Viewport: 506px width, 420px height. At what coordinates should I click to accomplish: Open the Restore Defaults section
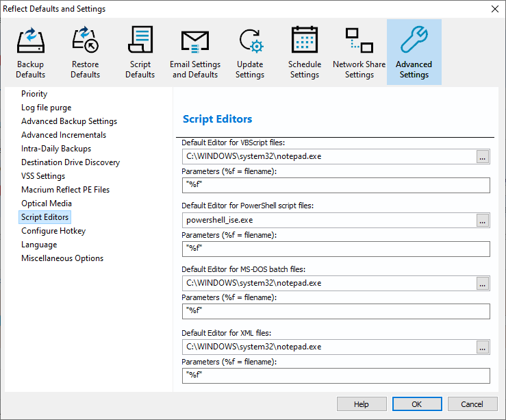[x=86, y=52]
